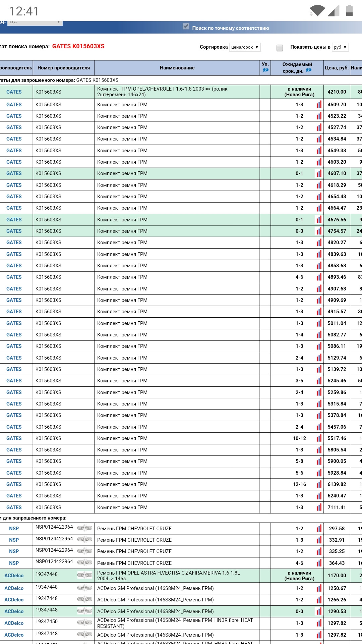Toggle the exact match search checkbox
Viewport: 362px width, 644px height.
(186, 26)
